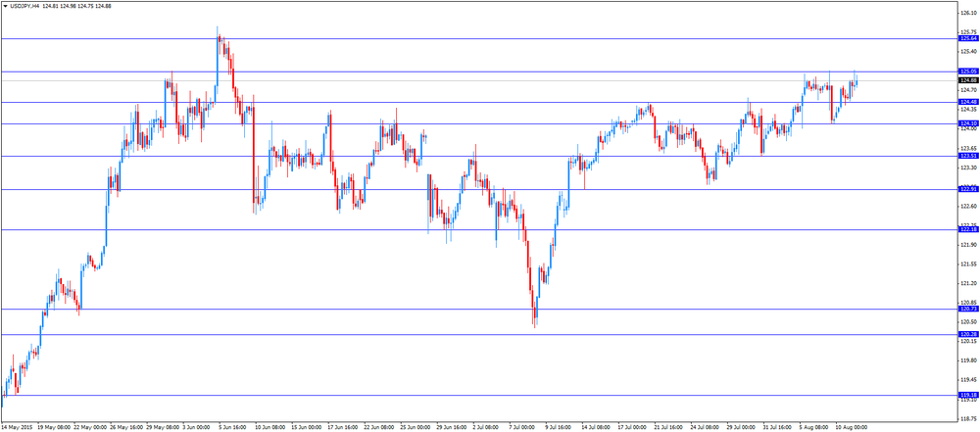The height and width of the screenshot is (432, 980).
Task: Click the 26 May 16:00 time label
Action: coord(125,428)
